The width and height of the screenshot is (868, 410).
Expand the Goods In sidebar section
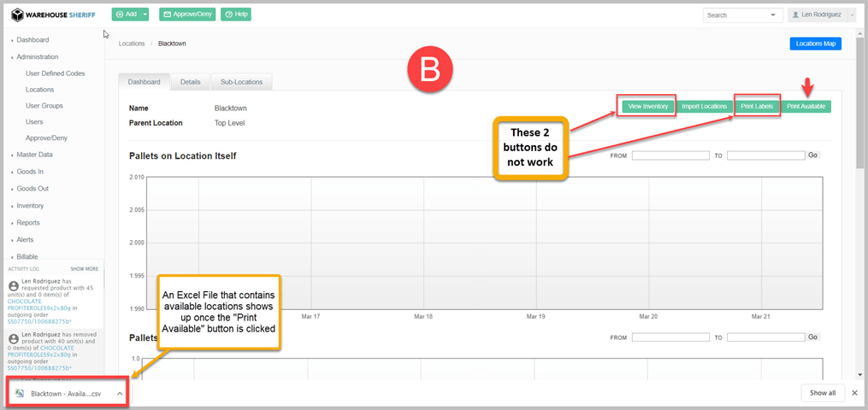pos(30,172)
